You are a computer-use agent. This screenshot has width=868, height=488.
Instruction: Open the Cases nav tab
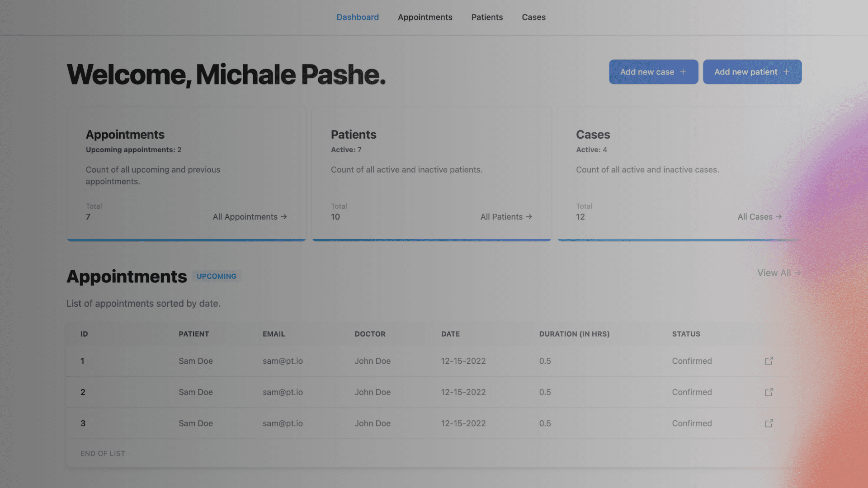533,17
